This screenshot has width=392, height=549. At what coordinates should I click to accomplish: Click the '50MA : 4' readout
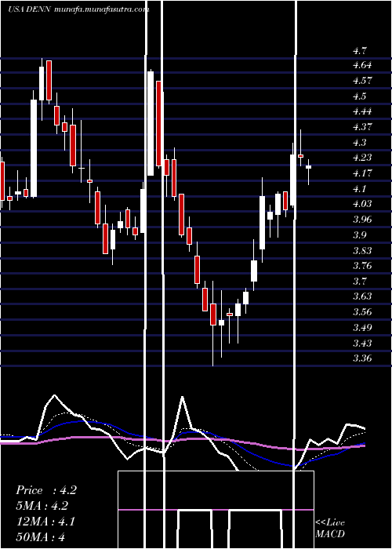click(40, 536)
